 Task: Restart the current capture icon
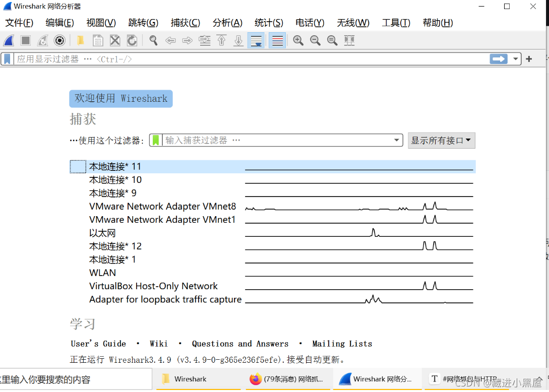pyautogui.click(x=43, y=41)
